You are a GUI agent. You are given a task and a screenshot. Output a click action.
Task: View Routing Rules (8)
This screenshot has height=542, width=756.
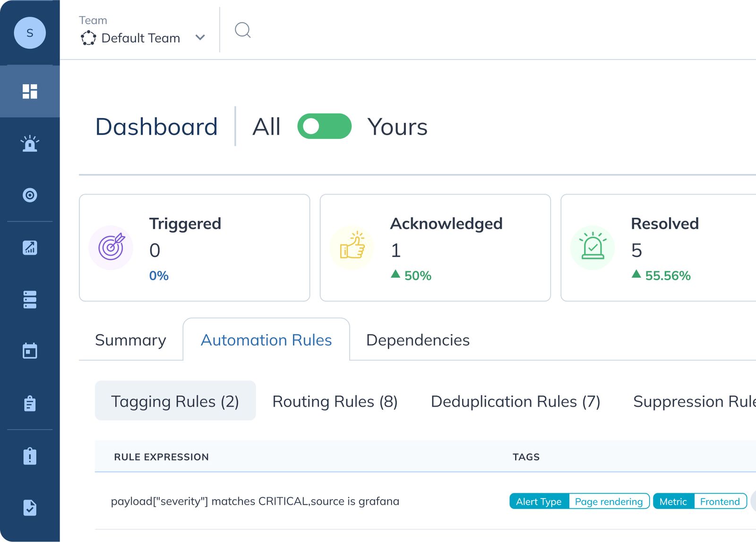click(x=335, y=401)
